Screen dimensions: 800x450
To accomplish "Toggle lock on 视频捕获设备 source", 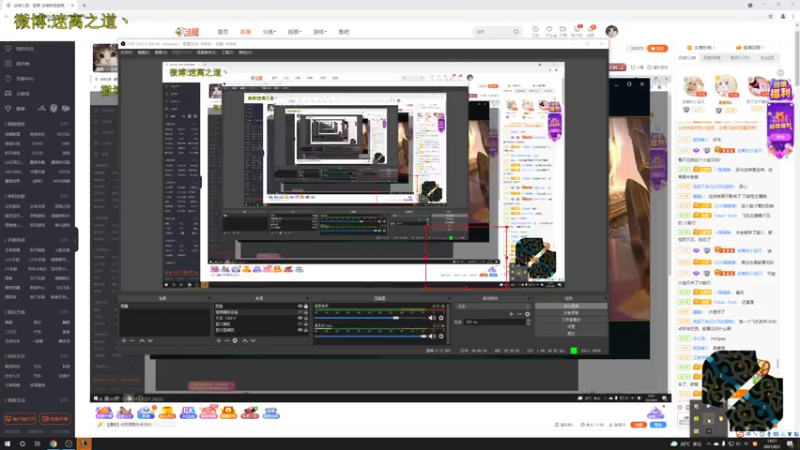I will click(x=306, y=312).
